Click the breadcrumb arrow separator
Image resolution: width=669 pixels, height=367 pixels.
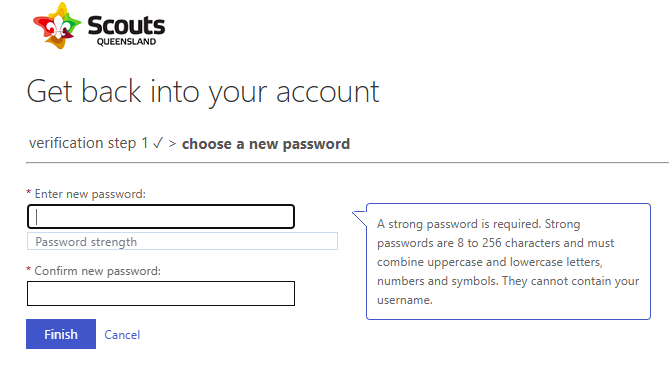tap(172, 144)
